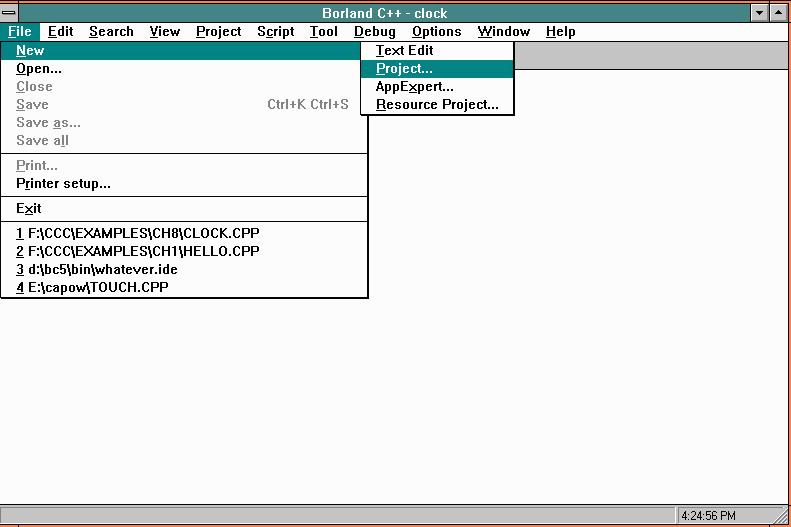Viewport: 791px width, 527px height.
Task: Choose Printer setup... menu entry
Action: coord(184,184)
